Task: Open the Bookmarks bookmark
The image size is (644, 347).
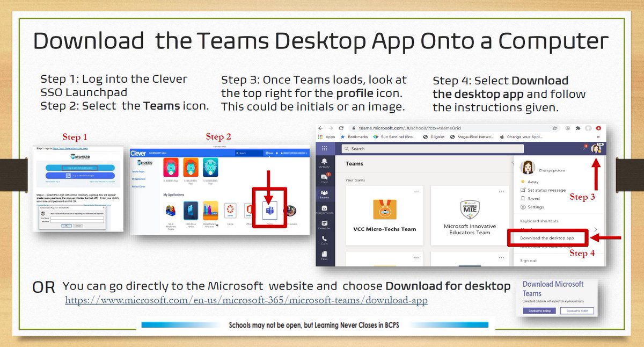Action: (x=354, y=137)
